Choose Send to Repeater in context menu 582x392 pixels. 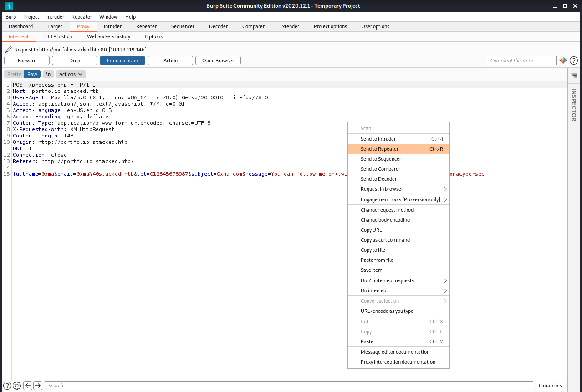pos(398,149)
